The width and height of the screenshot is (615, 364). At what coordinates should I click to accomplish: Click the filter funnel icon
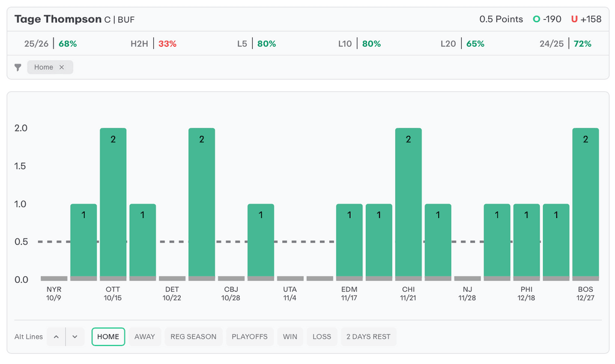pos(18,67)
